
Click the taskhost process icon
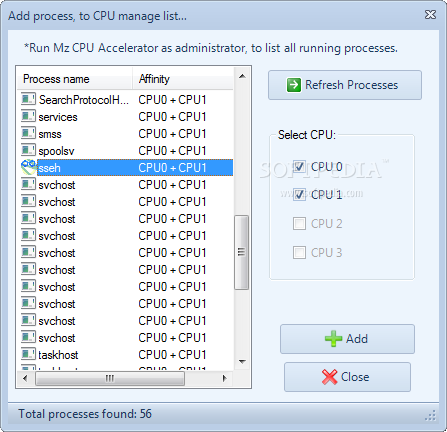coord(28,354)
